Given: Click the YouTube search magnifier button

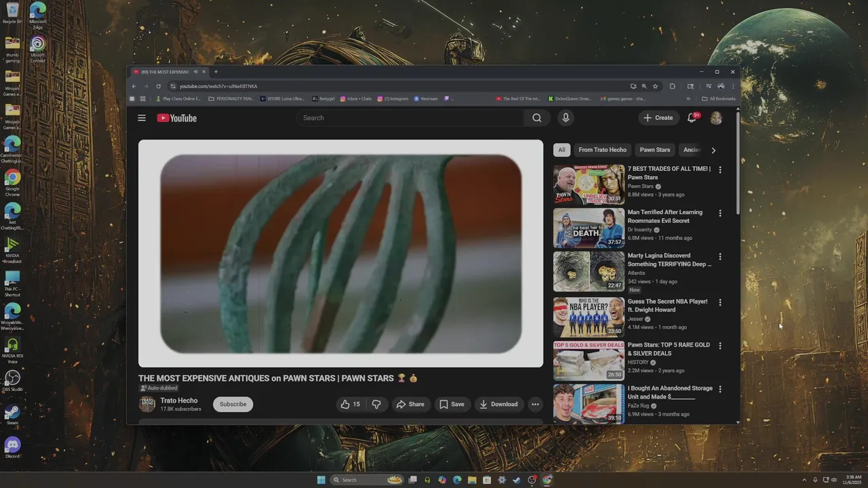Looking at the screenshot, I should pos(536,118).
